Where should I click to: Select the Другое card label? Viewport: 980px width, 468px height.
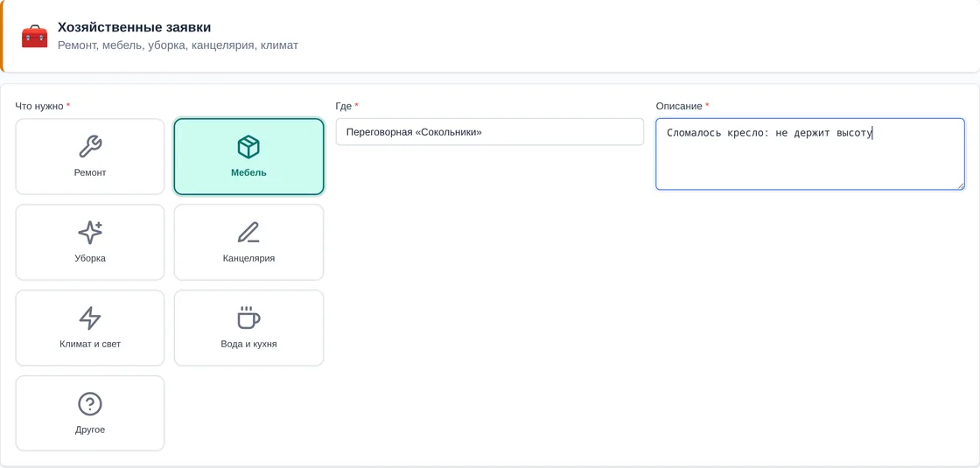[90, 430]
